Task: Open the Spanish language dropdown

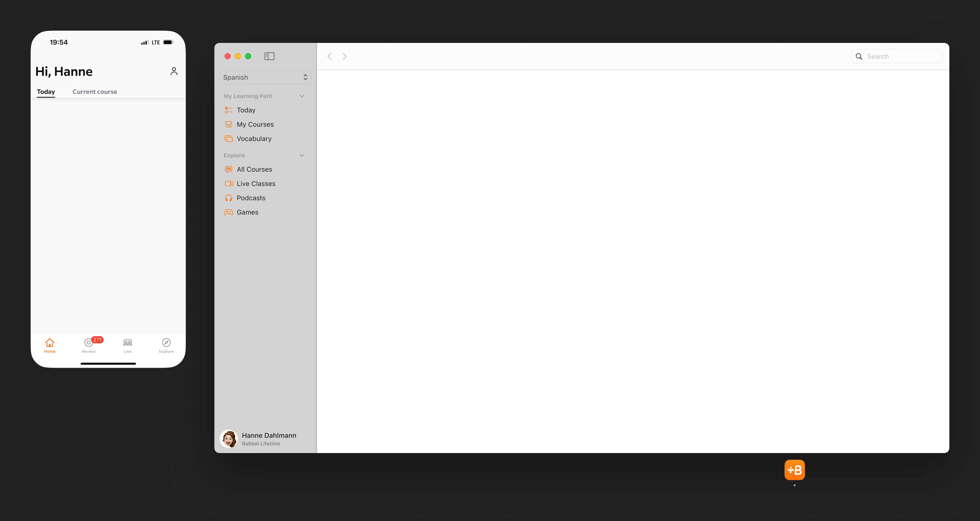Action: click(x=265, y=77)
